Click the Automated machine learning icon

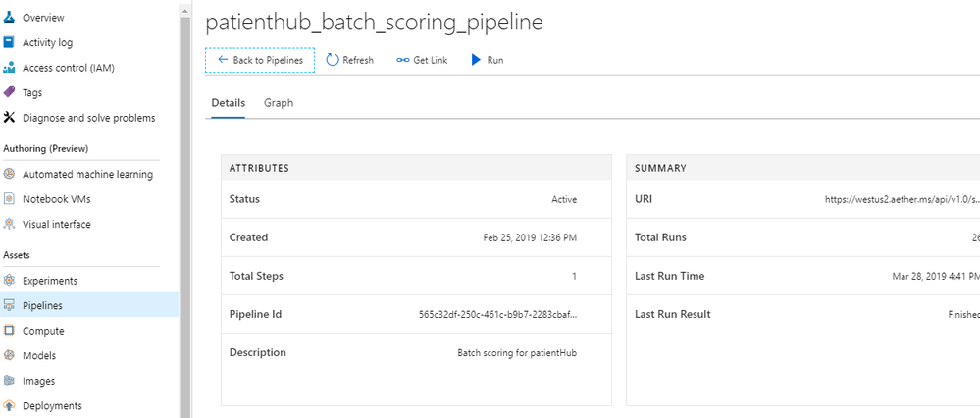pyautogui.click(x=10, y=174)
